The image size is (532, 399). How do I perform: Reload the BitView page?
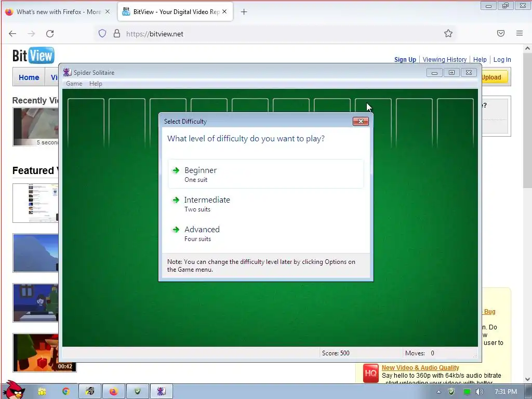[x=50, y=34]
